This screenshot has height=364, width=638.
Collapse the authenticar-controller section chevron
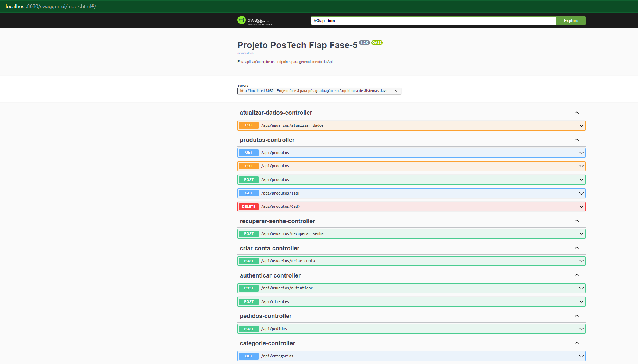click(577, 275)
